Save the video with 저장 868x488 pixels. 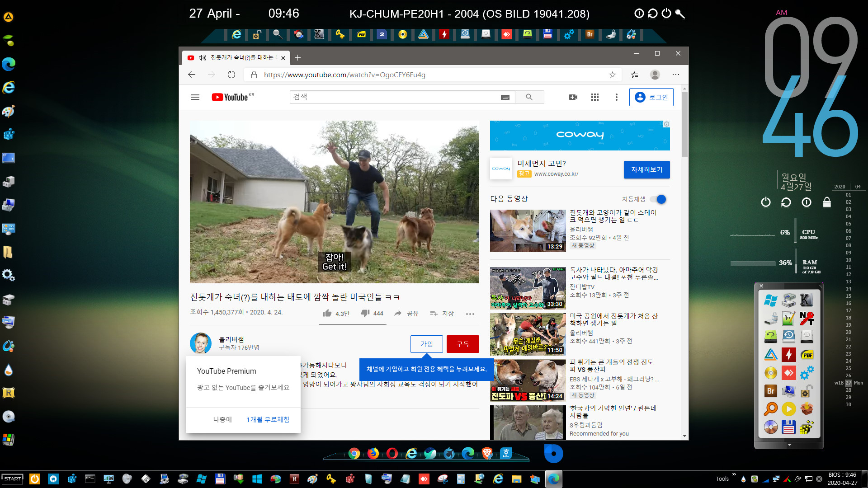point(442,313)
